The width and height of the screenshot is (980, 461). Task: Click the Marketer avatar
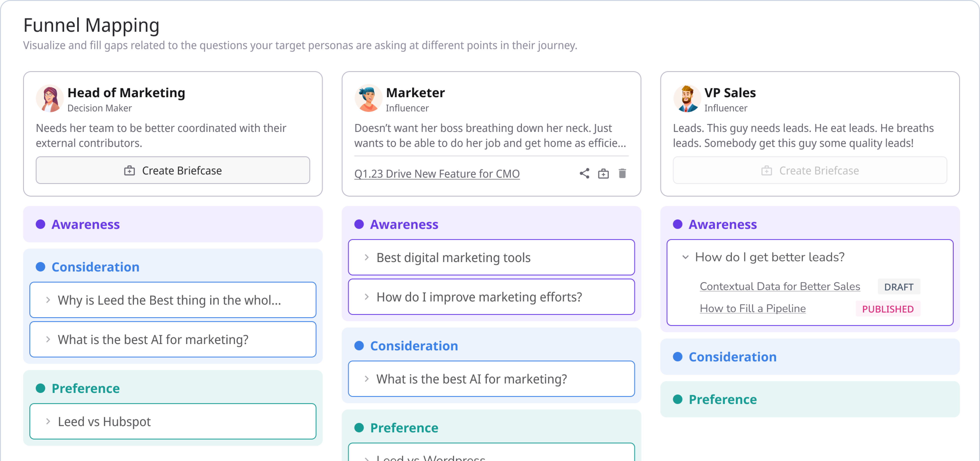368,98
